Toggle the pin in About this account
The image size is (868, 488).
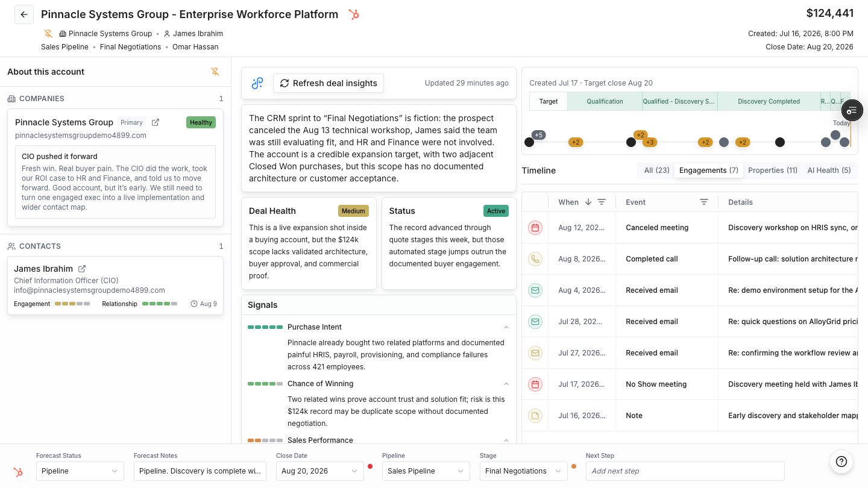point(215,72)
